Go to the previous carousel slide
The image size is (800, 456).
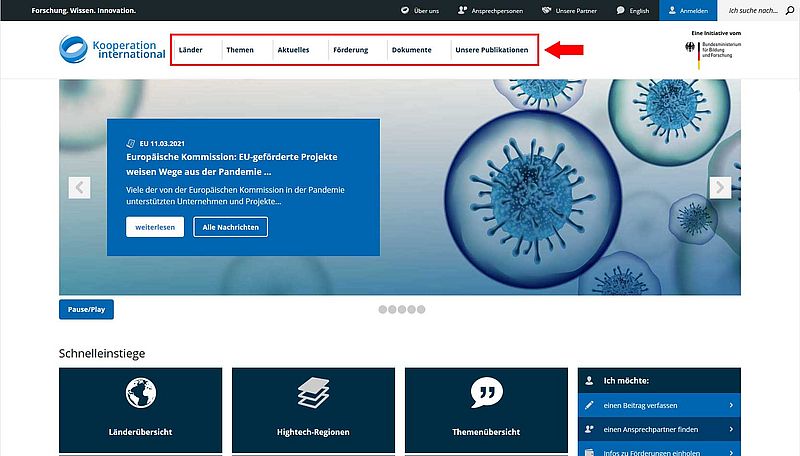point(79,187)
